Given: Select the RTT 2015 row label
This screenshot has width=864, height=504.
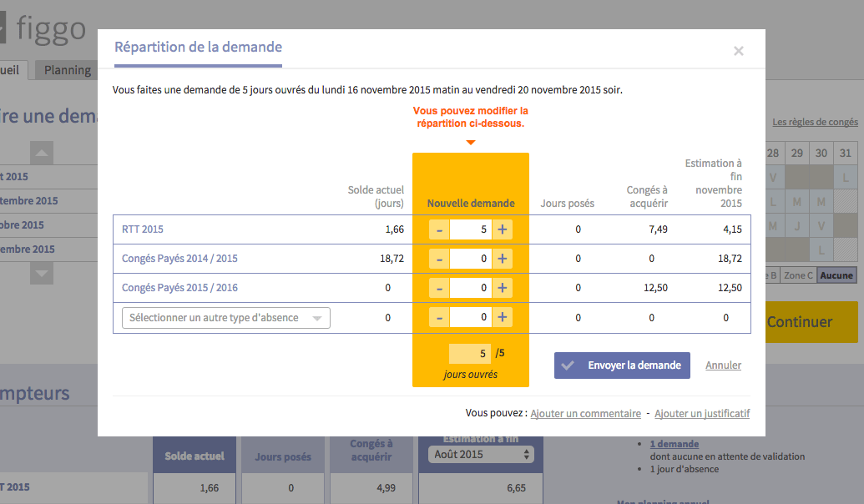Looking at the screenshot, I should pos(143,229).
